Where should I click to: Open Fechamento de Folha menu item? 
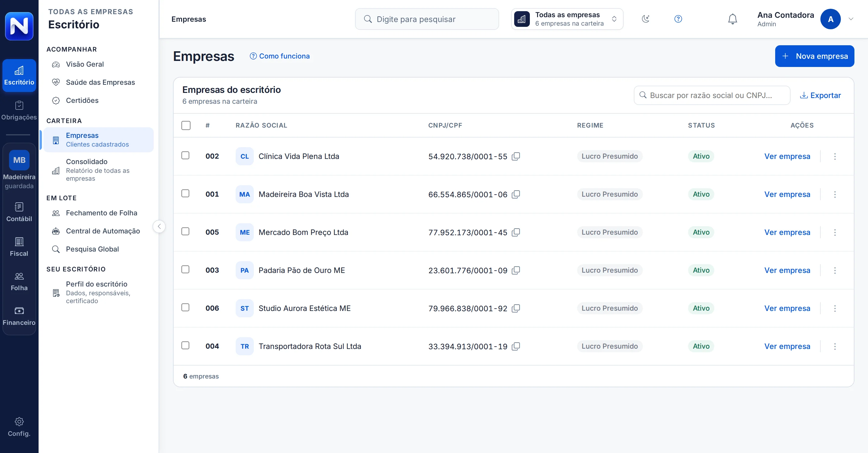98,213
